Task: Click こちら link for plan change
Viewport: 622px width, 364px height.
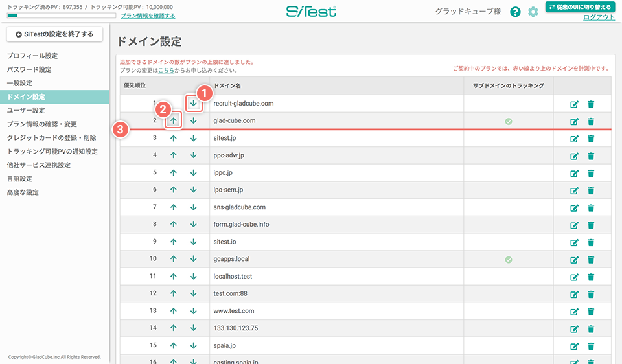Action: [167, 70]
